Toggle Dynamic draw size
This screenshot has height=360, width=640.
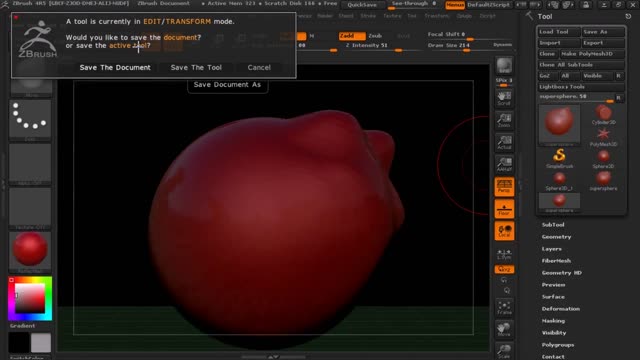[502, 45]
